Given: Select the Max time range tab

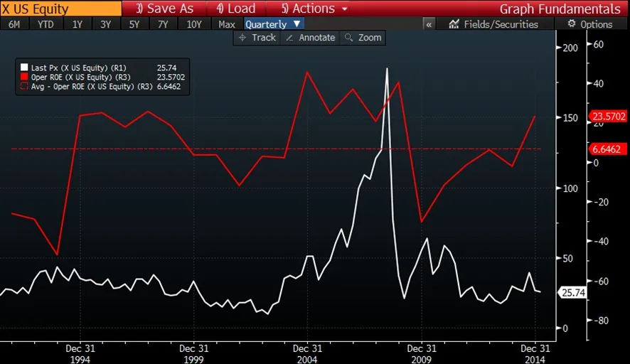Looking at the screenshot, I should (x=227, y=24).
